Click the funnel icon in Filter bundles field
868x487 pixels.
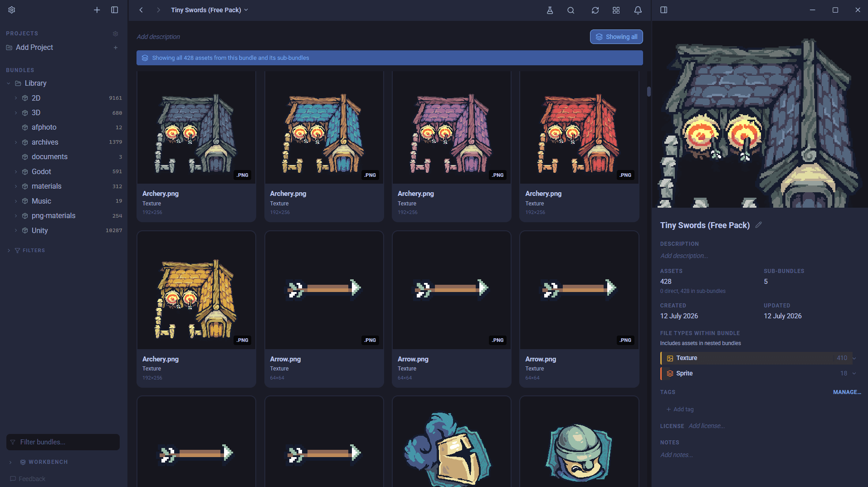[x=13, y=442]
